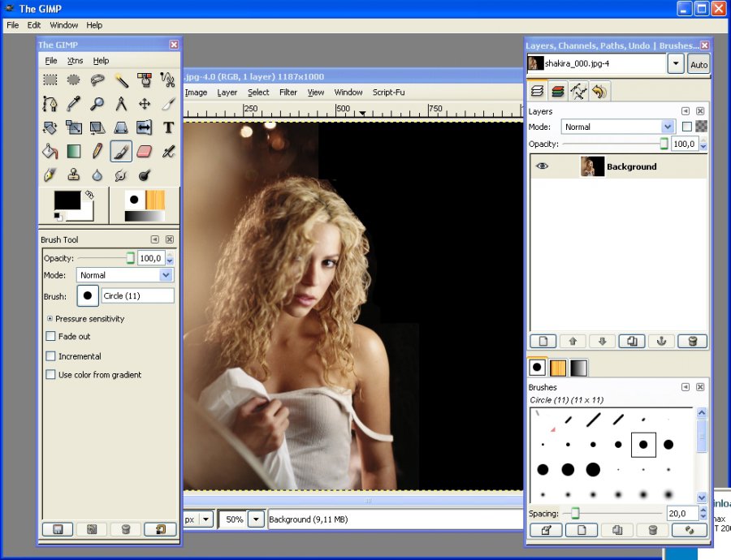This screenshot has height=560, width=731.
Task: Swap foreground and background colors
Action: click(x=89, y=195)
